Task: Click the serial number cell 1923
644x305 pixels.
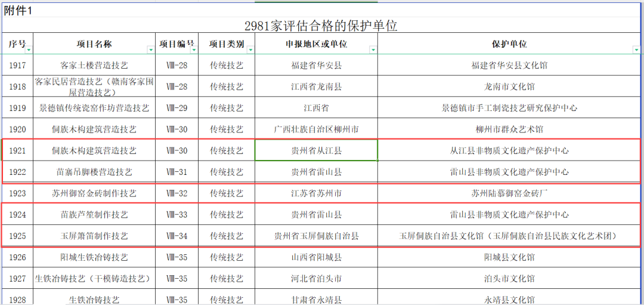Action: coord(18,193)
